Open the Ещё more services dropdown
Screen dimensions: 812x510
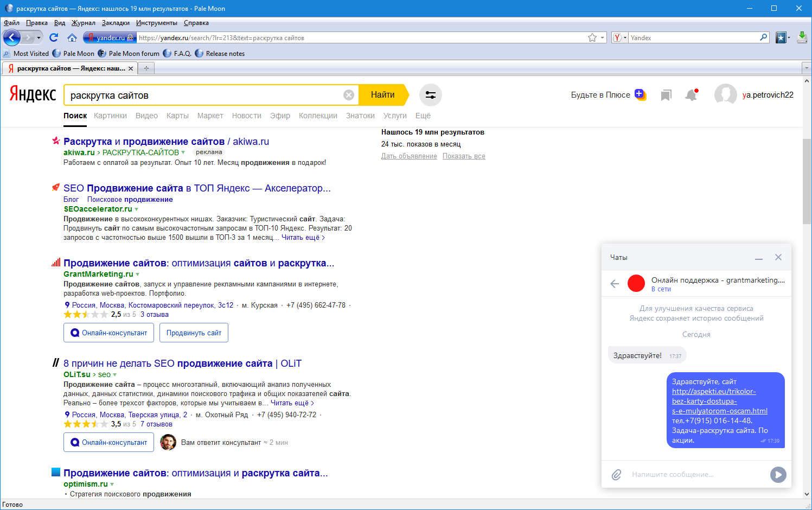(423, 116)
